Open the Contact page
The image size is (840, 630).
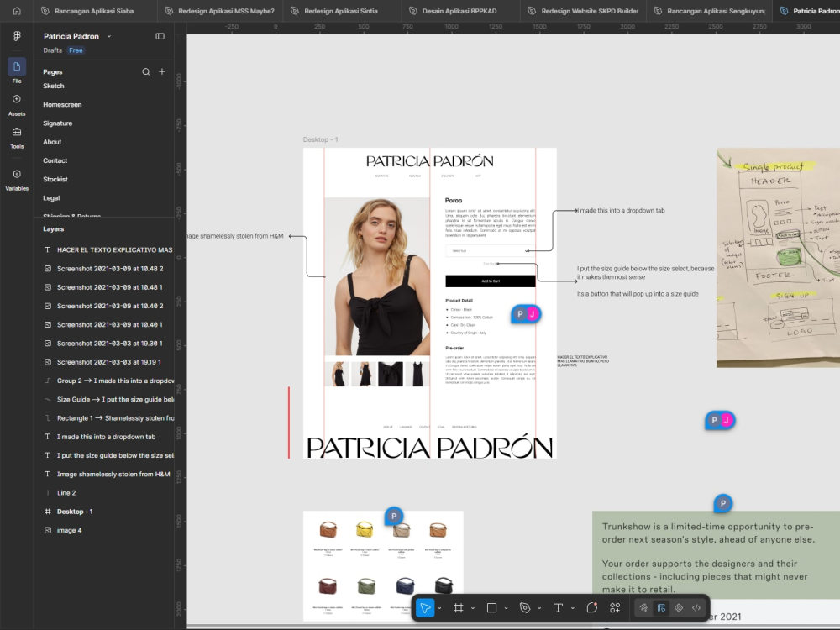[55, 160]
